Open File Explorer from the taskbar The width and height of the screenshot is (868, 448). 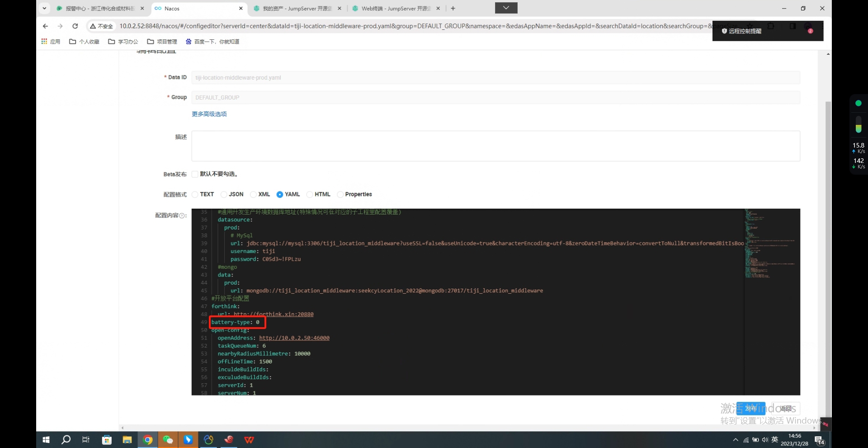click(127, 440)
